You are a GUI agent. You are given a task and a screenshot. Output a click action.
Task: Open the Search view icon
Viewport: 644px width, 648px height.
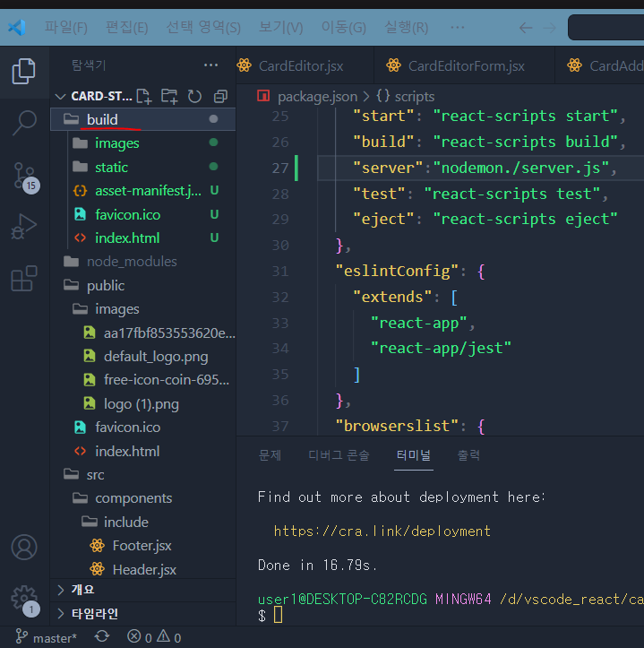(x=24, y=123)
